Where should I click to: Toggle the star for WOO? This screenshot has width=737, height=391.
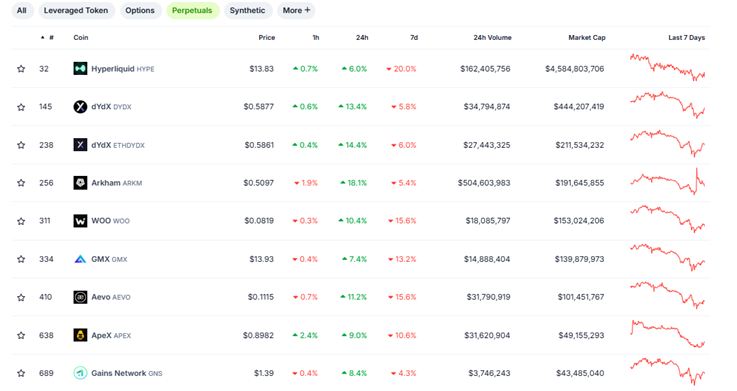pos(21,221)
